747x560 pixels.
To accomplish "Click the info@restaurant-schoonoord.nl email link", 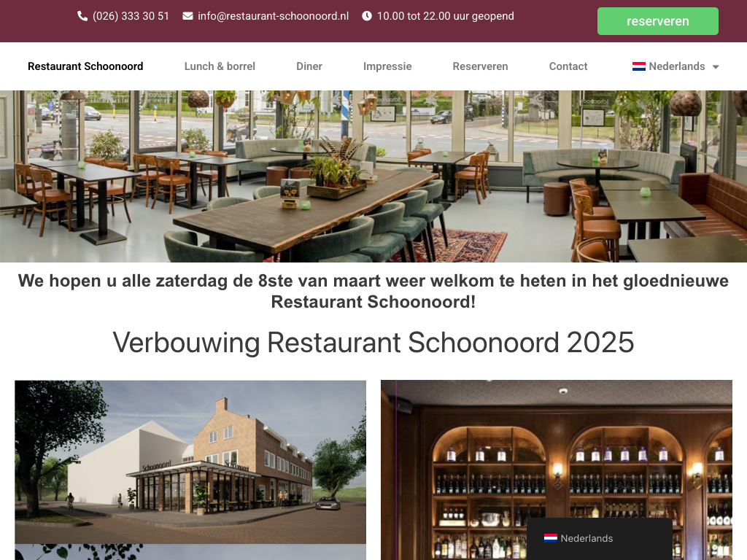I will tap(273, 16).
